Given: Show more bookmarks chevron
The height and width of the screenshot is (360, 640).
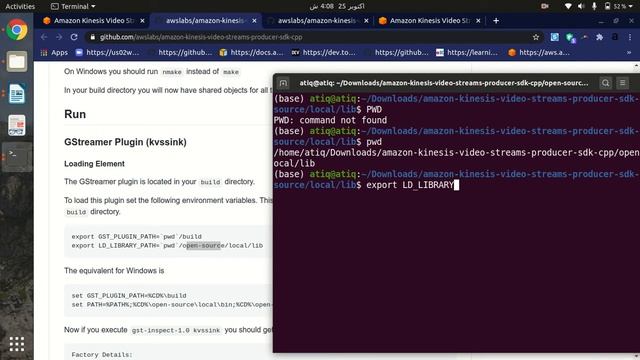Looking at the screenshot, I should (629, 53).
